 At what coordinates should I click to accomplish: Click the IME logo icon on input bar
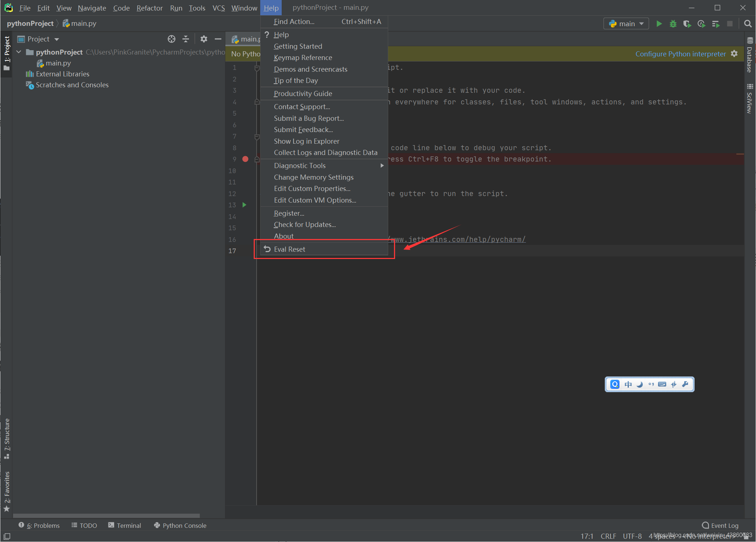pos(615,384)
